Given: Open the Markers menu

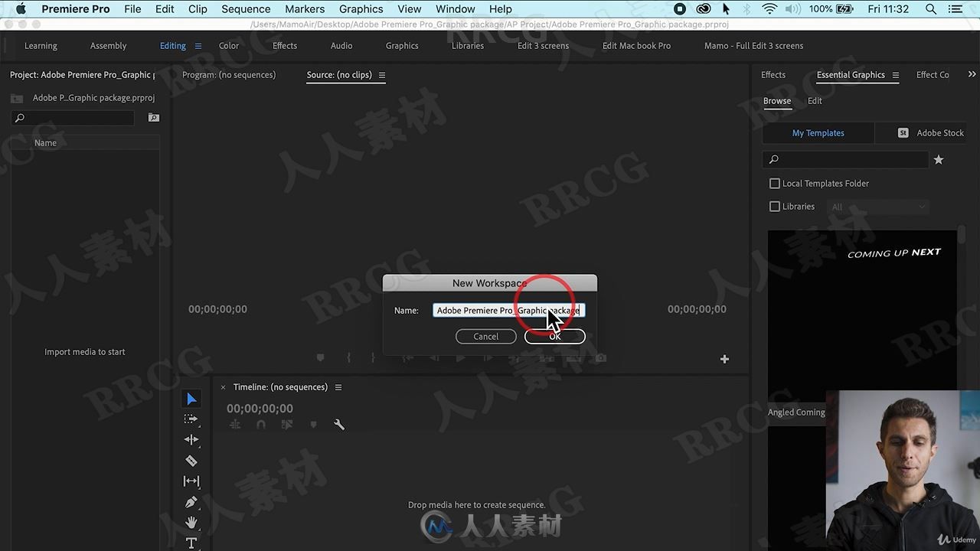Looking at the screenshot, I should 305,9.
